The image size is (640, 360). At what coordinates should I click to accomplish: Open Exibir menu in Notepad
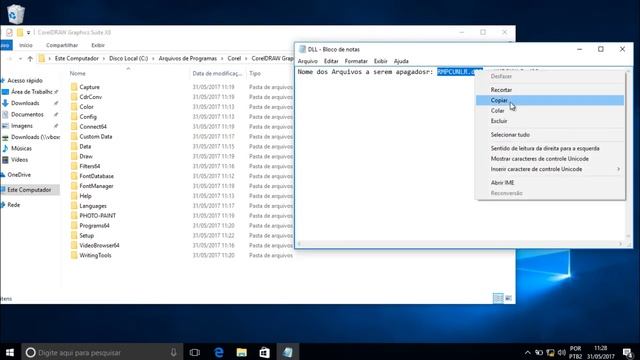[x=380, y=61]
